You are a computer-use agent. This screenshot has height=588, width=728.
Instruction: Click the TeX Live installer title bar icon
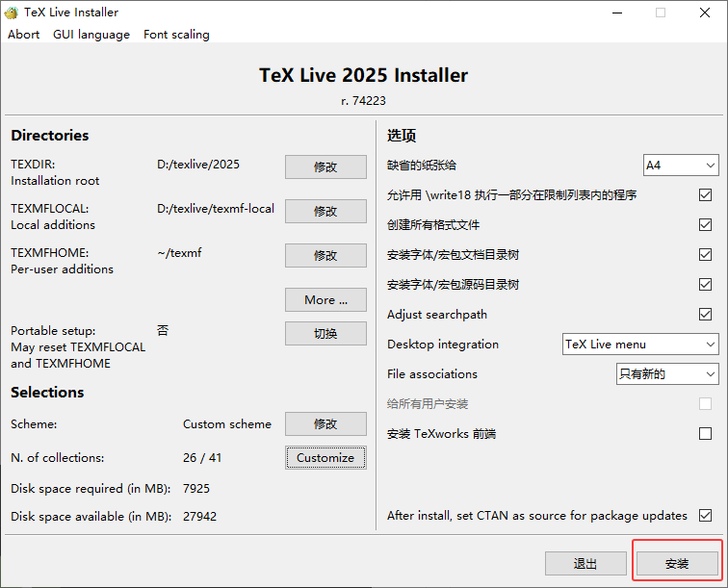point(11,13)
